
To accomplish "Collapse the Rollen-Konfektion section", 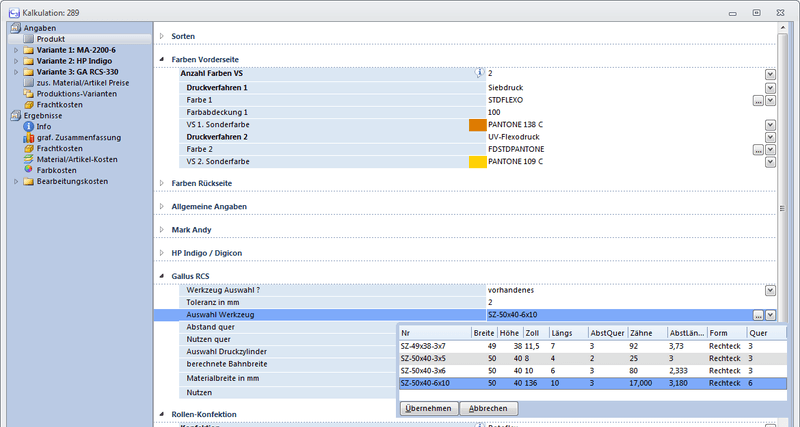I will [162, 414].
